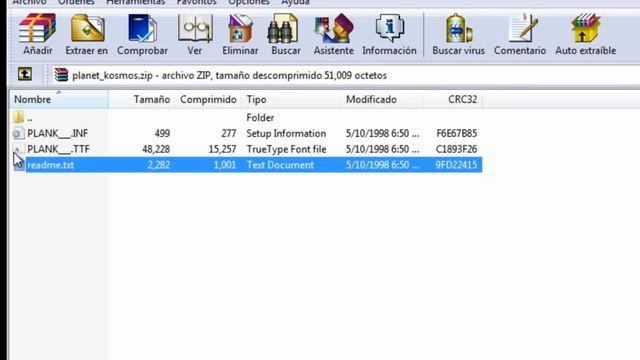Select the PLANK__.TTF file name

coord(58,149)
